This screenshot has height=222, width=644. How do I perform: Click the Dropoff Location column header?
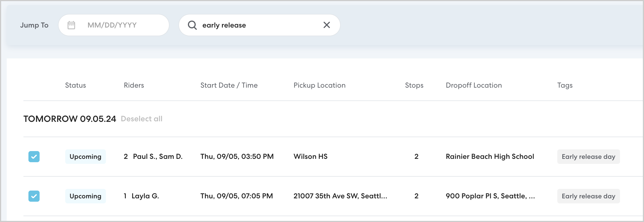click(474, 85)
